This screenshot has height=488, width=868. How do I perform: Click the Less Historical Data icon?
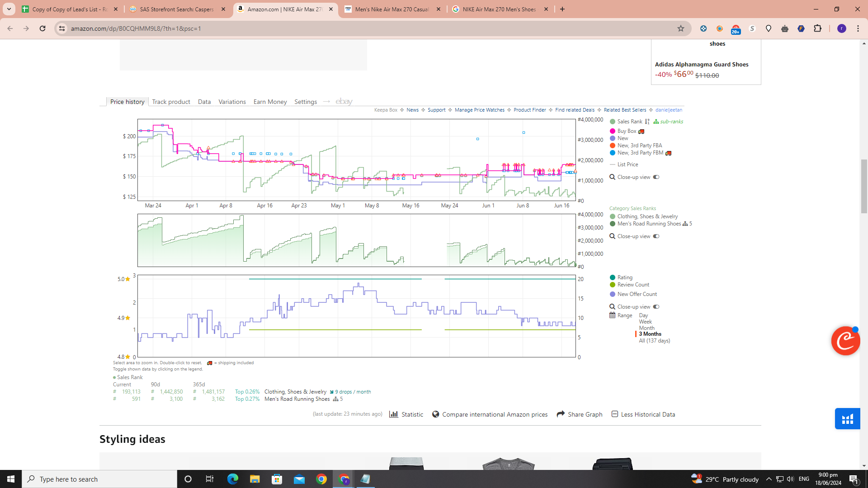(614, 414)
